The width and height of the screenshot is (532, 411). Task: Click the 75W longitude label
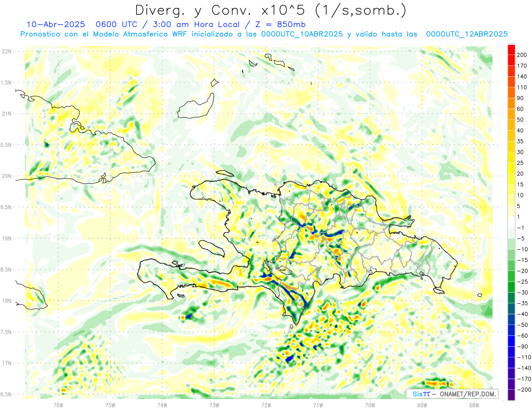click(110, 404)
